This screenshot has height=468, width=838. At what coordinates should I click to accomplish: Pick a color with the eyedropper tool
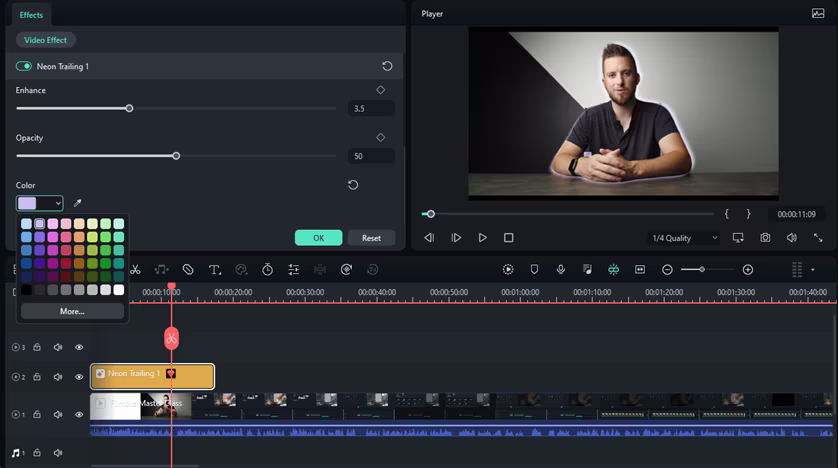[77, 203]
